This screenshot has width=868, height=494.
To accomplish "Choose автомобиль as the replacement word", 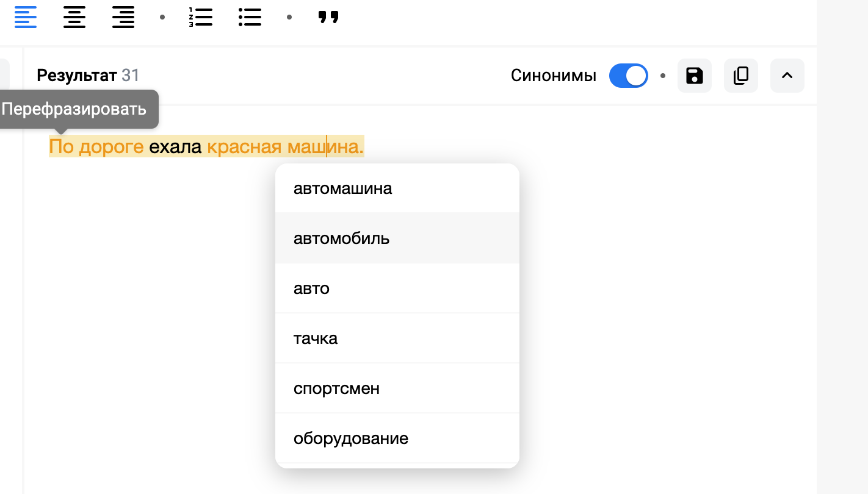I will tap(342, 238).
